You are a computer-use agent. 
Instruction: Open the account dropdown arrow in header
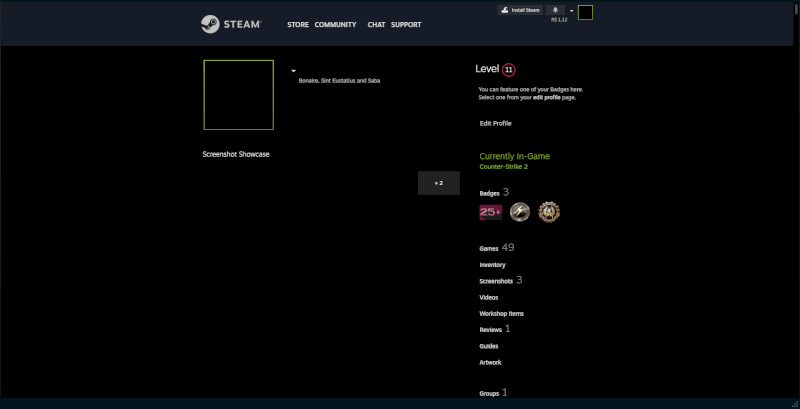tap(571, 11)
